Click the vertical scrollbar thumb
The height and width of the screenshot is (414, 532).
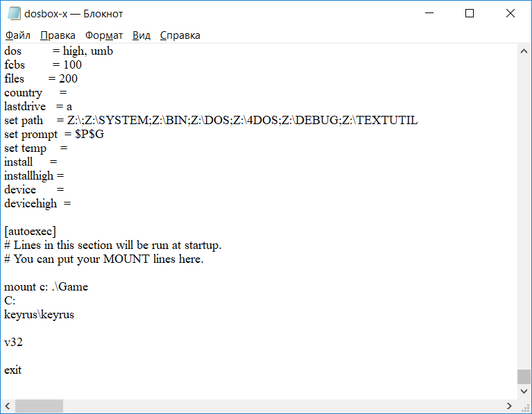coord(524,377)
